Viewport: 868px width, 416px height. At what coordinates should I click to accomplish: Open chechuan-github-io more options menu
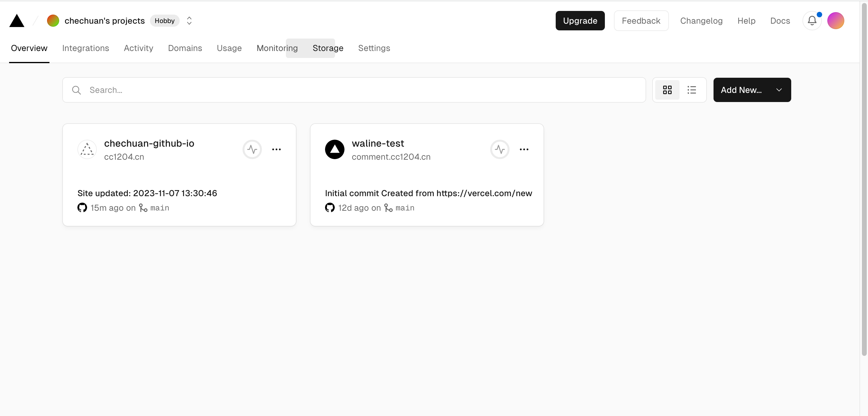click(276, 149)
